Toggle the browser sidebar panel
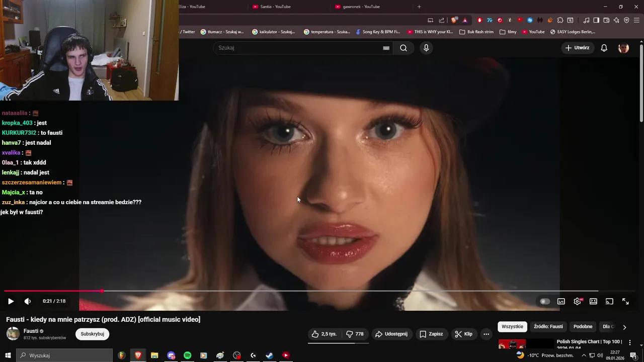 point(596,20)
